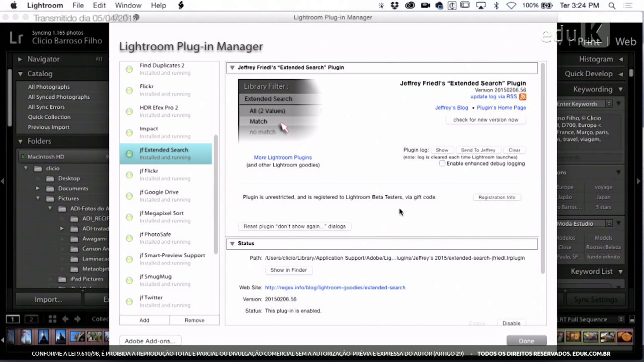Click the filmstrip forward arrow icon
The width and height of the screenshot is (644, 362).
coord(77,319)
